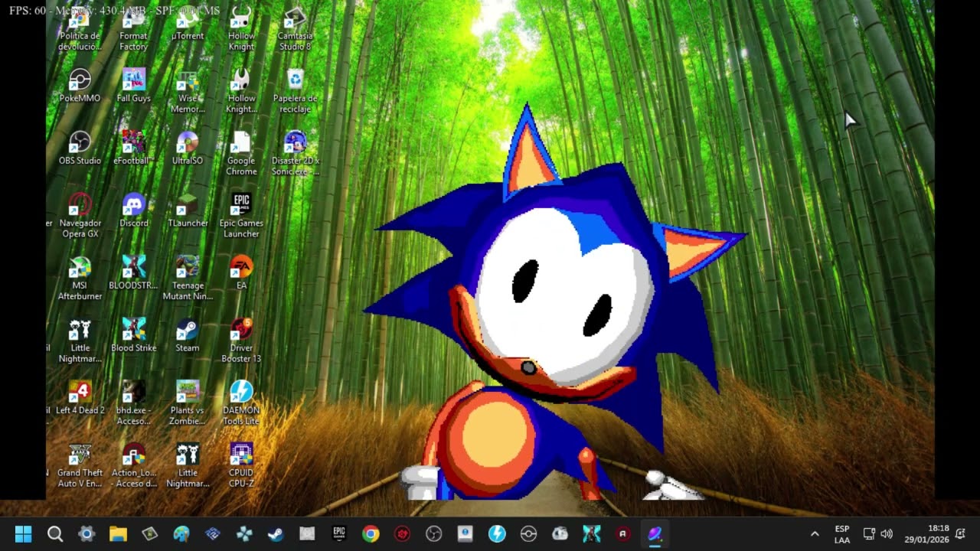This screenshot has height=551, width=980.
Task: Select Epic Games Launcher desktop icon
Action: 241,215
